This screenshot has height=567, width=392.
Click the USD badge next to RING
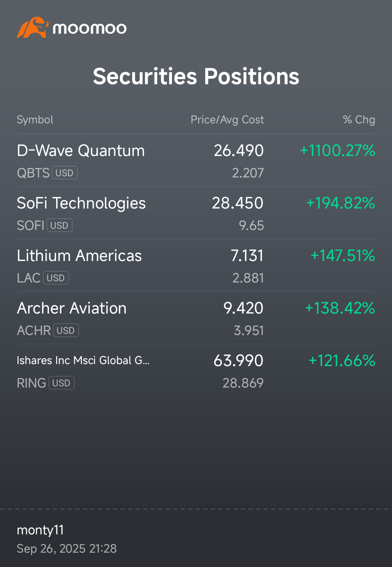tap(61, 383)
